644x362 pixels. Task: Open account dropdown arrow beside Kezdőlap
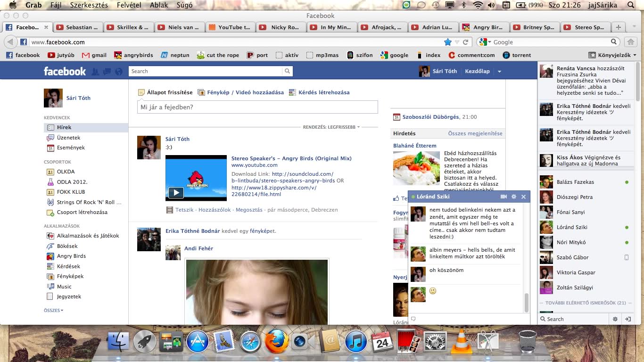(499, 72)
